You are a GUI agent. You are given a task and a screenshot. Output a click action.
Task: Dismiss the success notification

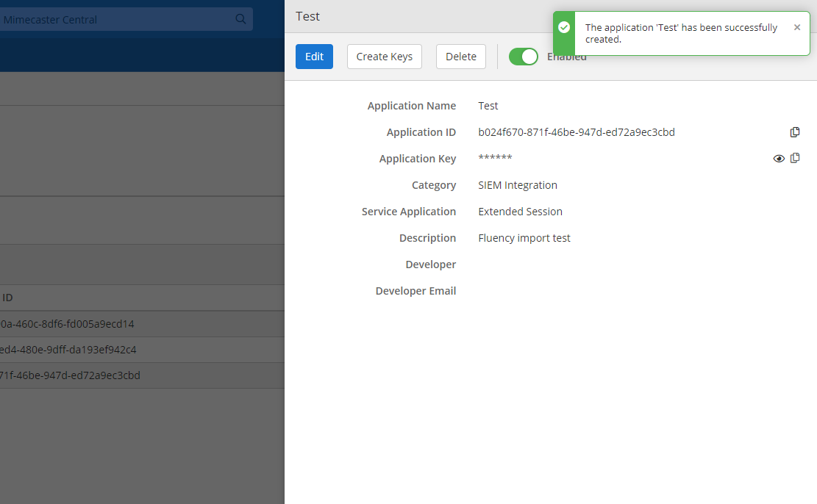pos(796,28)
